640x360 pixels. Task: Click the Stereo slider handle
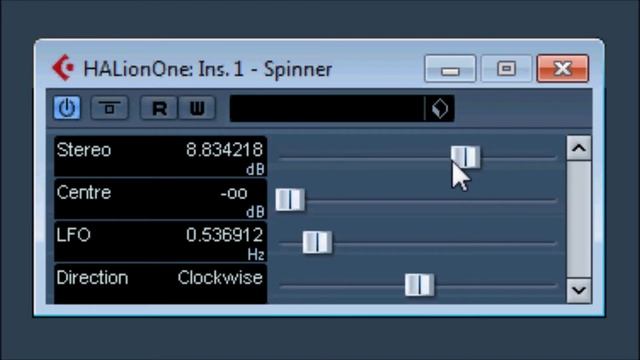pos(465,157)
